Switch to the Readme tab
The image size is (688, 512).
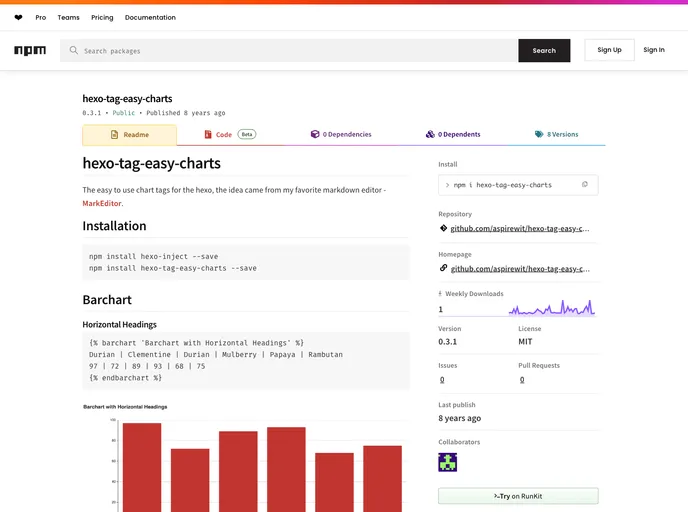129,135
